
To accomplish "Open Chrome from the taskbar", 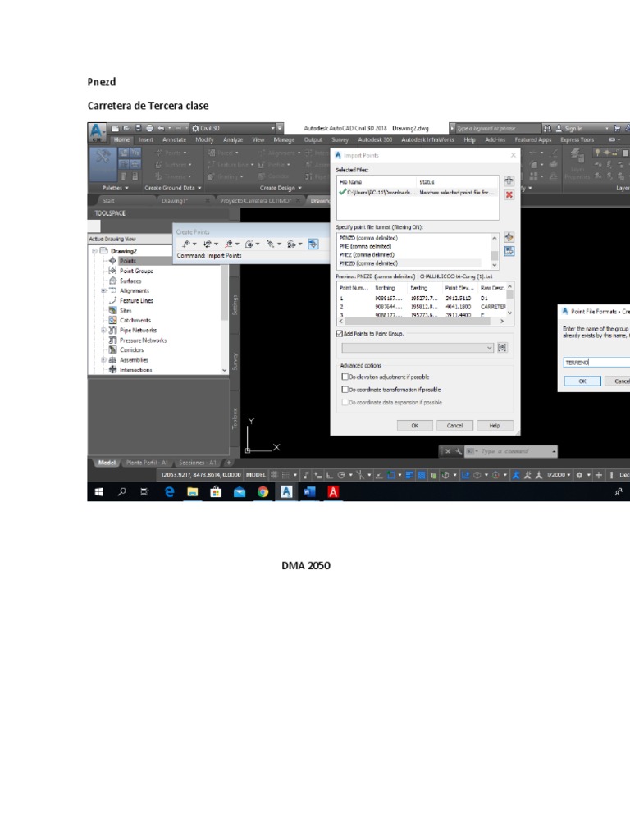I will pos(262,492).
